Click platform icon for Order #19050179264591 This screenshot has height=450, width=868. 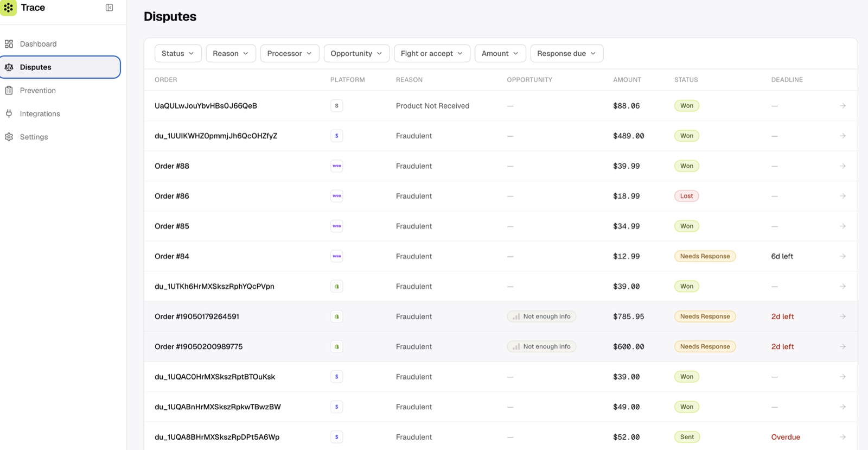(x=336, y=316)
